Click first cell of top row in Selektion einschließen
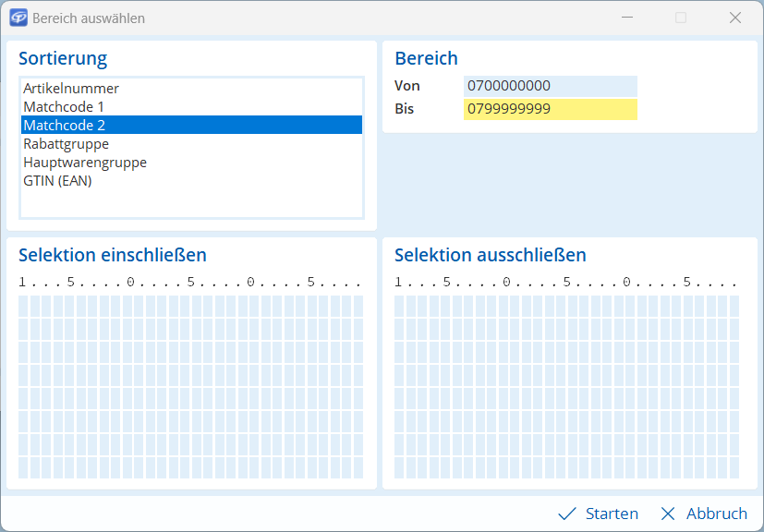The image size is (764, 532). point(24,306)
